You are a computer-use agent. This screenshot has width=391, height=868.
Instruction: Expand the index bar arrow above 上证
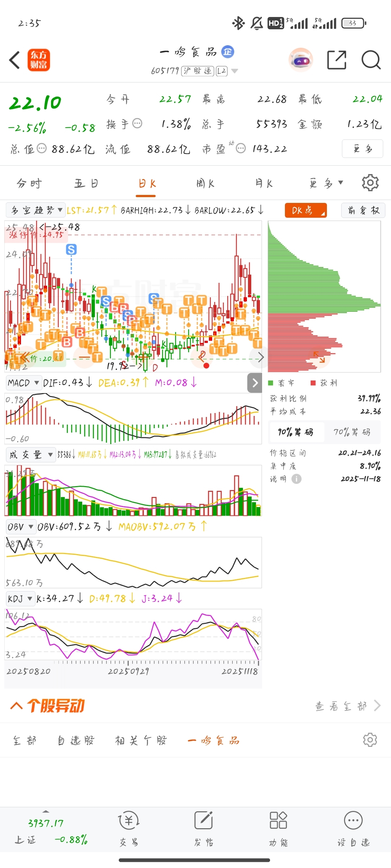click(46, 811)
